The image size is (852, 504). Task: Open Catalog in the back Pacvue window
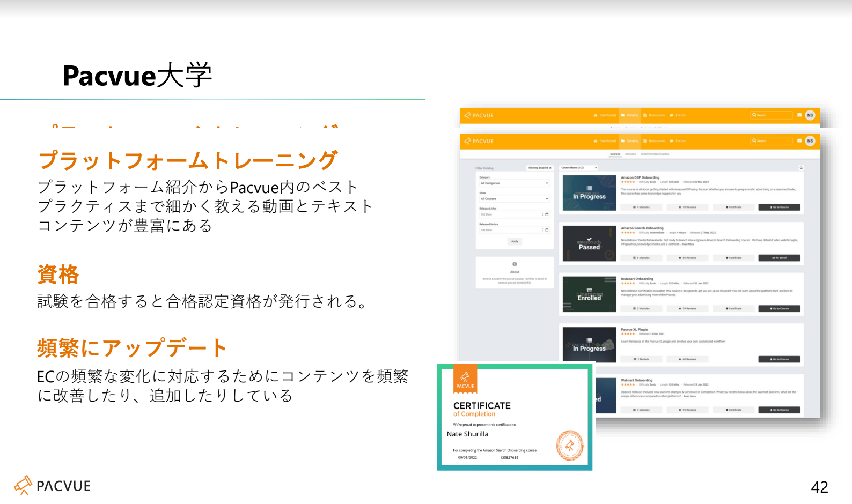pos(630,115)
